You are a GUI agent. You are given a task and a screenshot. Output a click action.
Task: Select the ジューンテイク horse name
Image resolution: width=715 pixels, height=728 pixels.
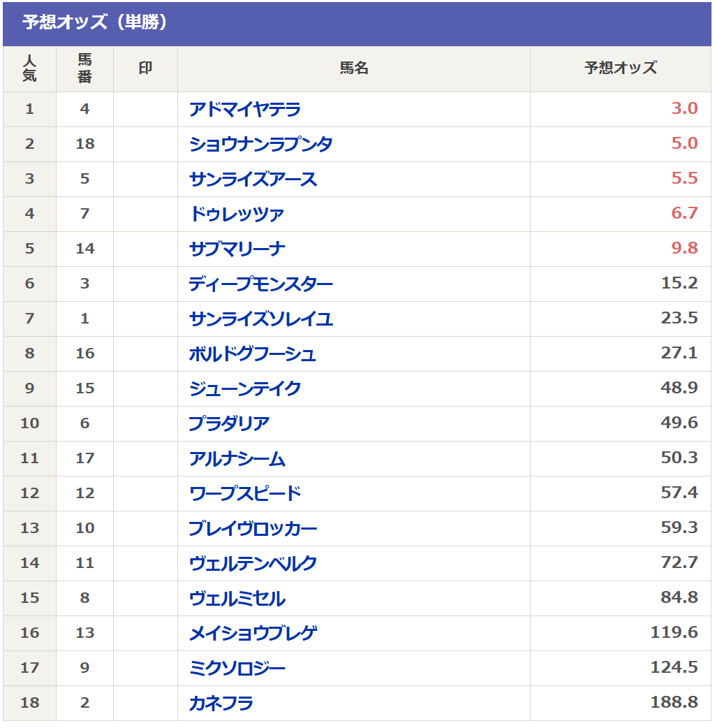point(244,389)
